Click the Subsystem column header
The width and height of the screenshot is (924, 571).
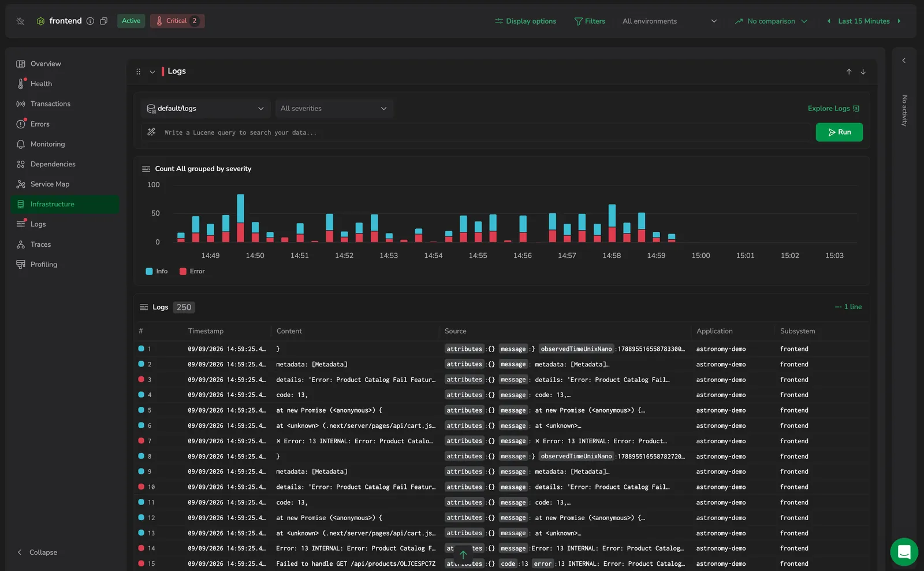(798, 331)
